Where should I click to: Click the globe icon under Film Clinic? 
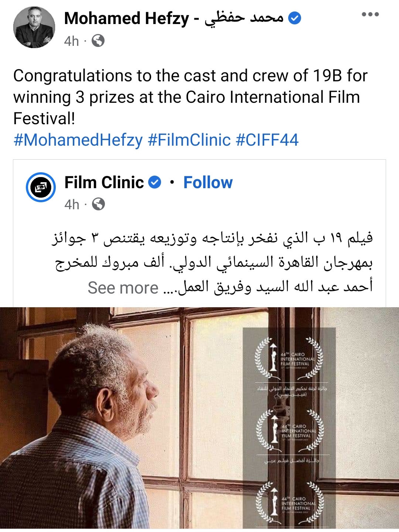[x=98, y=204]
